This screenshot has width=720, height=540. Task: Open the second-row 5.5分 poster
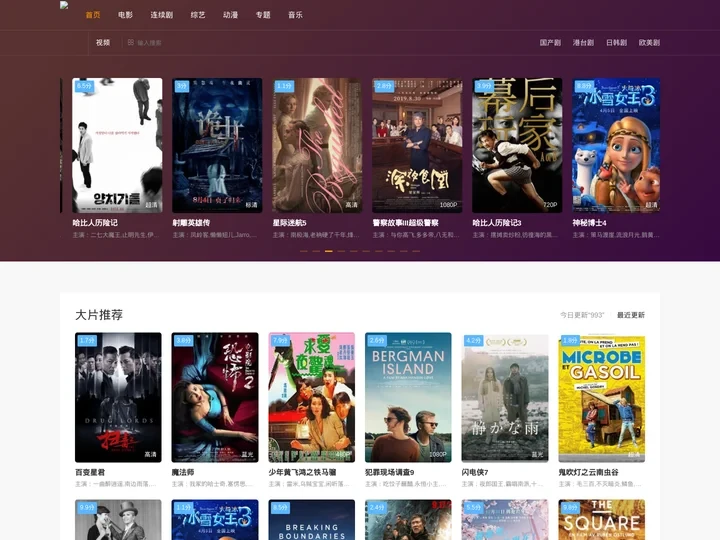505,520
